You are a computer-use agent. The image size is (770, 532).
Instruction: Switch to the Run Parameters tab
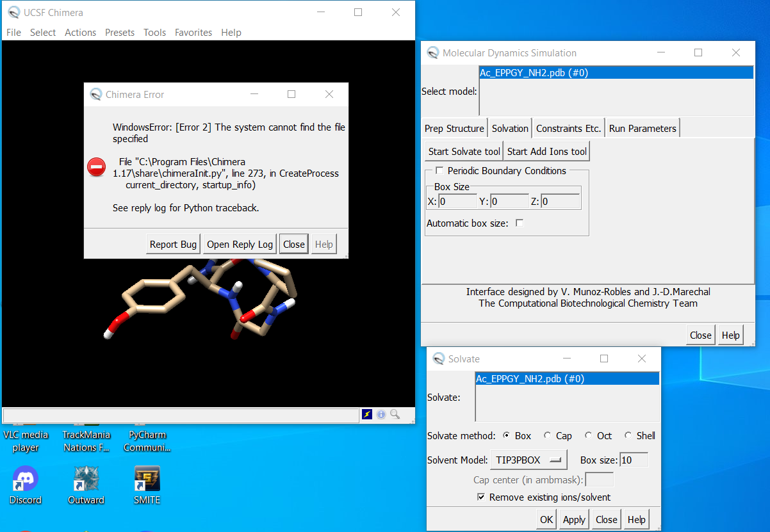[642, 129]
